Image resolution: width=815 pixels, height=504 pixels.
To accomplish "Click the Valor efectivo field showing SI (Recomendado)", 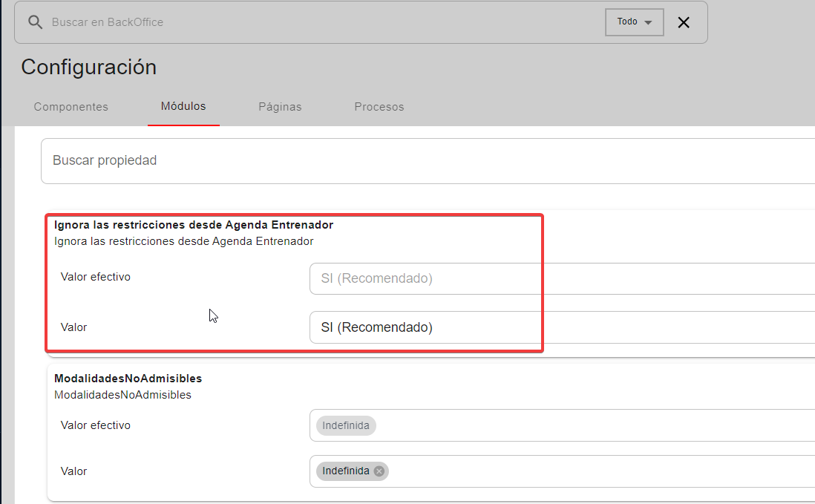I will click(563, 278).
